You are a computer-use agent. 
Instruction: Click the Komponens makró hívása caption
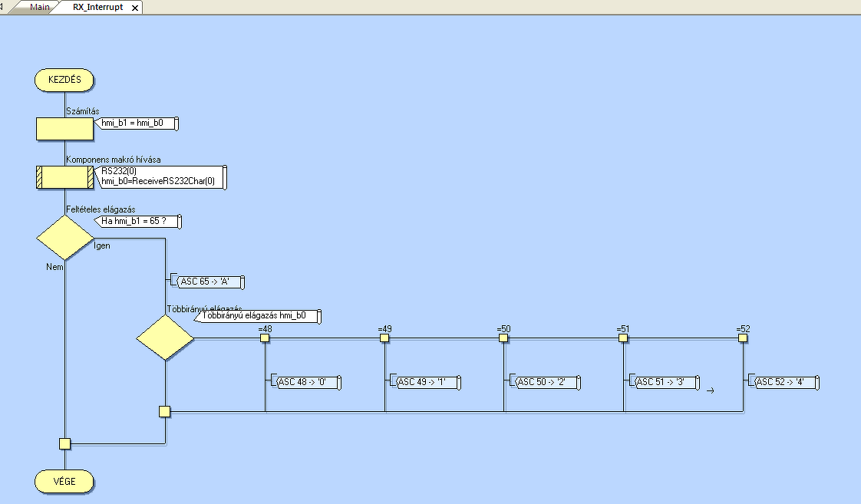tap(113, 160)
